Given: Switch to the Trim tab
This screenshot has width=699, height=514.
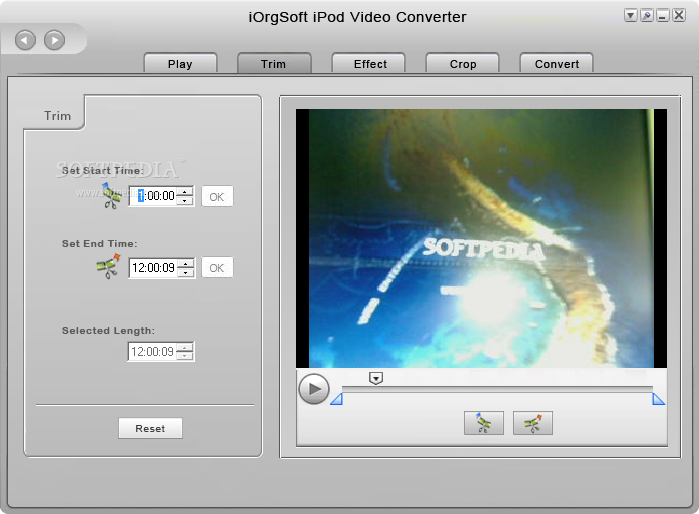Looking at the screenshot, I should (x=274, y=64).
